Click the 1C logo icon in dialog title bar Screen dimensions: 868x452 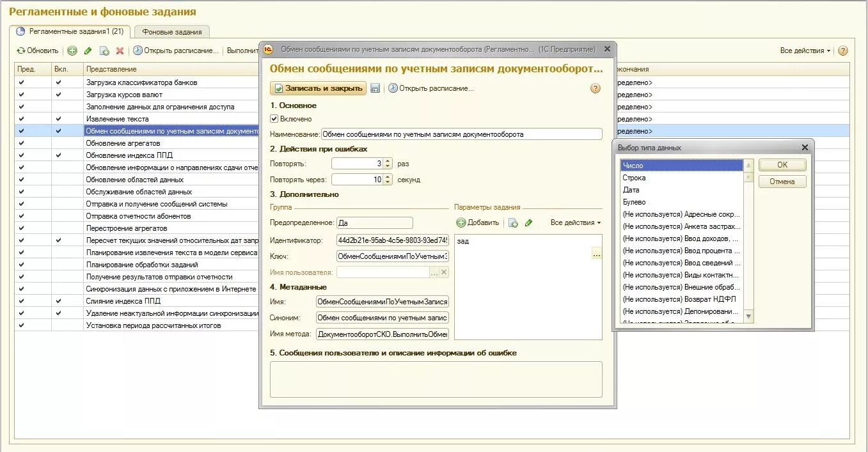(x=269, y=49)
